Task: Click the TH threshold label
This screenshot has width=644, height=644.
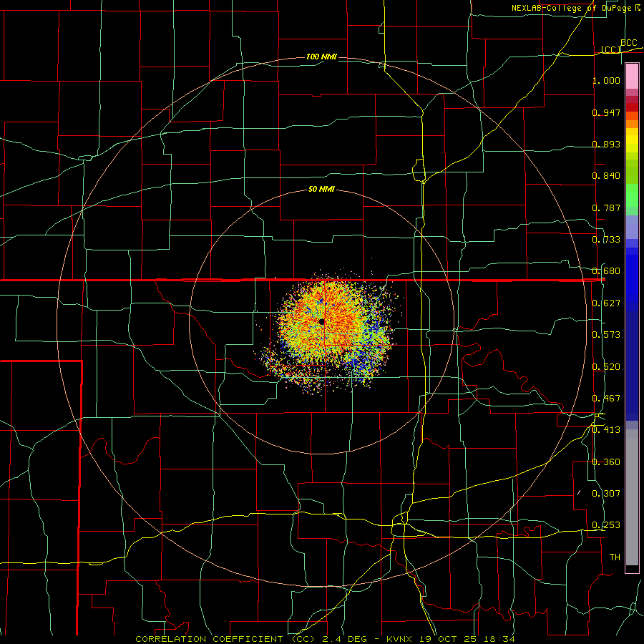Action: pos(615,557)
